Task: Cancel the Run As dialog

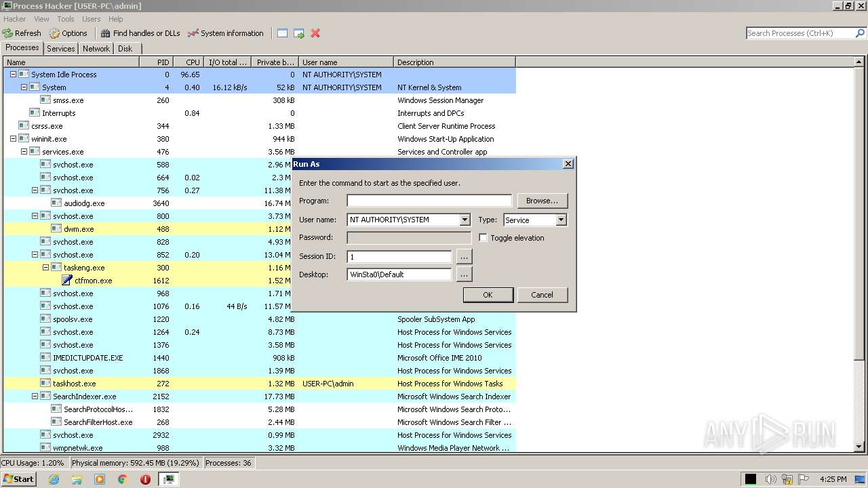Action: tap(542, 295)
